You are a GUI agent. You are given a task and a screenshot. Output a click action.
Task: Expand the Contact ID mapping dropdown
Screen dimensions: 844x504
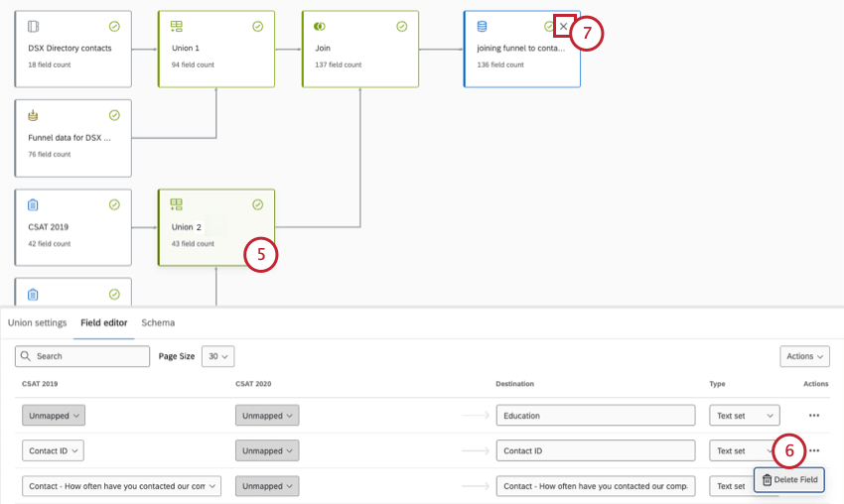point(55,450)
